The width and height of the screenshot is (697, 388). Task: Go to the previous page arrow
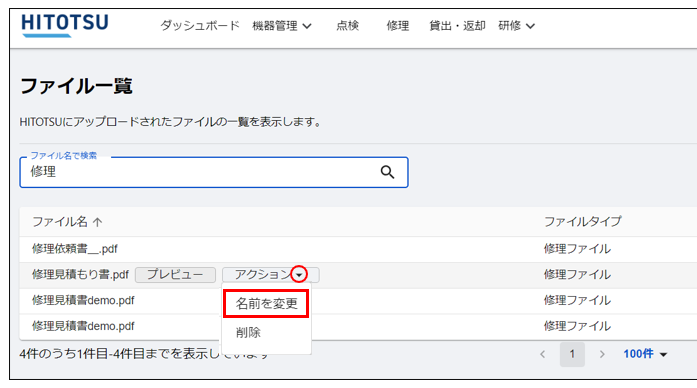[542, 354]
